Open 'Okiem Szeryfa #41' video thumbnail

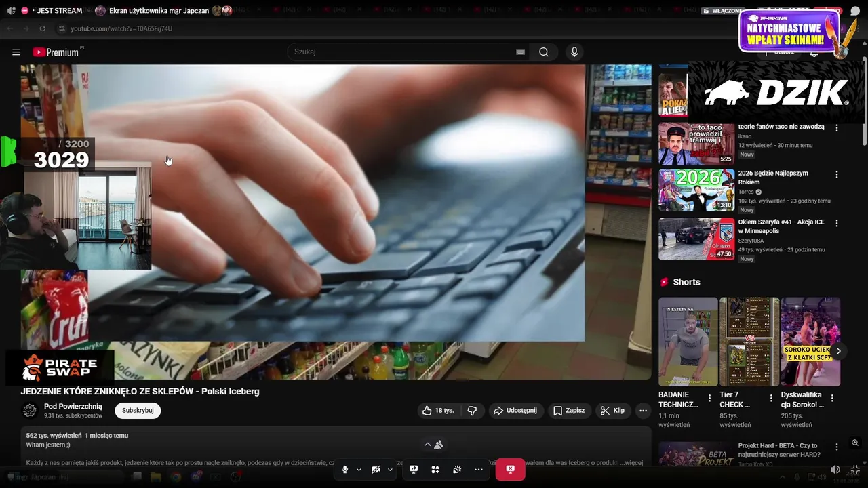click(x=696, y=239)
